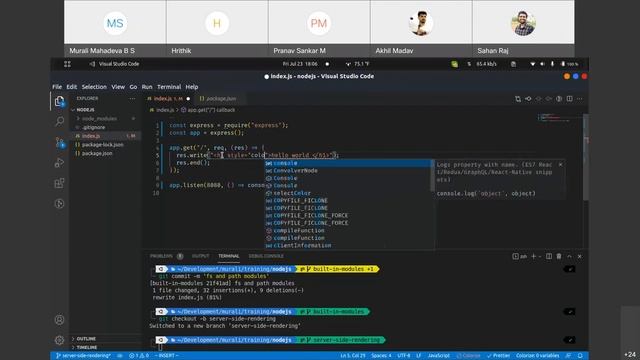640x360 pixels.
Task: Click the Split Editor Right icon
Action: pos(569,99)
